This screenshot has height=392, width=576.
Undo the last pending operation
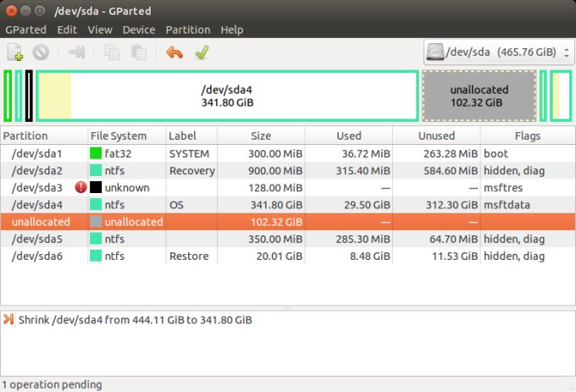174,52
